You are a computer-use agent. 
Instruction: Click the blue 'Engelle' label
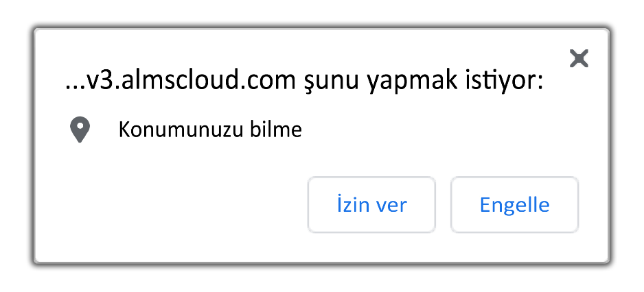coord(515,206)
